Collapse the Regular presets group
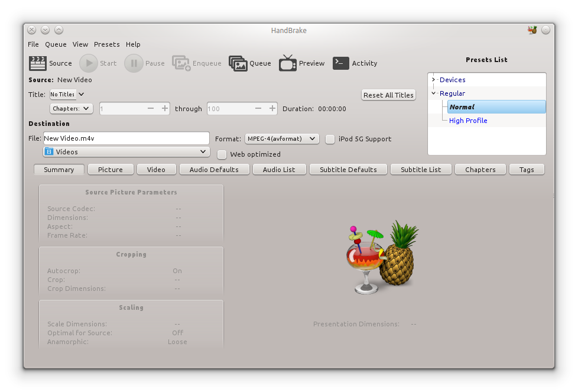Viewport: 578px width, 392px height. (433, 93)
